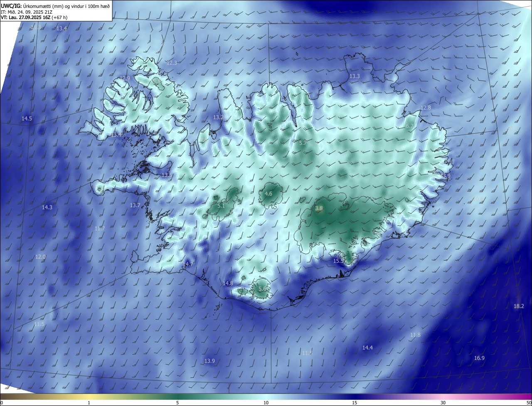Click the 12.3 value north of the Westfjords
This screenshot has width=532, height=406.
pos(172,63)
